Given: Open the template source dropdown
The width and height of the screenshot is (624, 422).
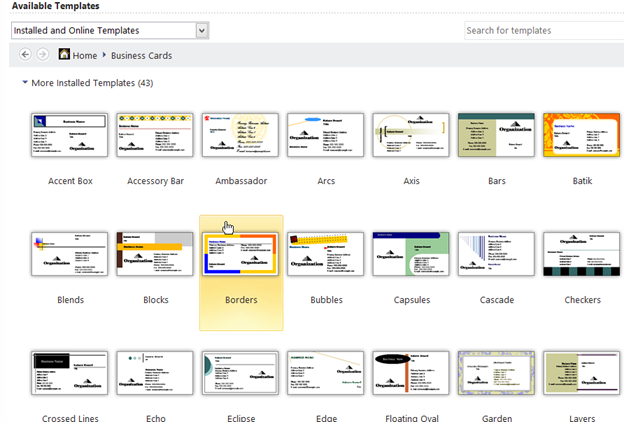Looking at the screenshot, I should click(202, 30).
